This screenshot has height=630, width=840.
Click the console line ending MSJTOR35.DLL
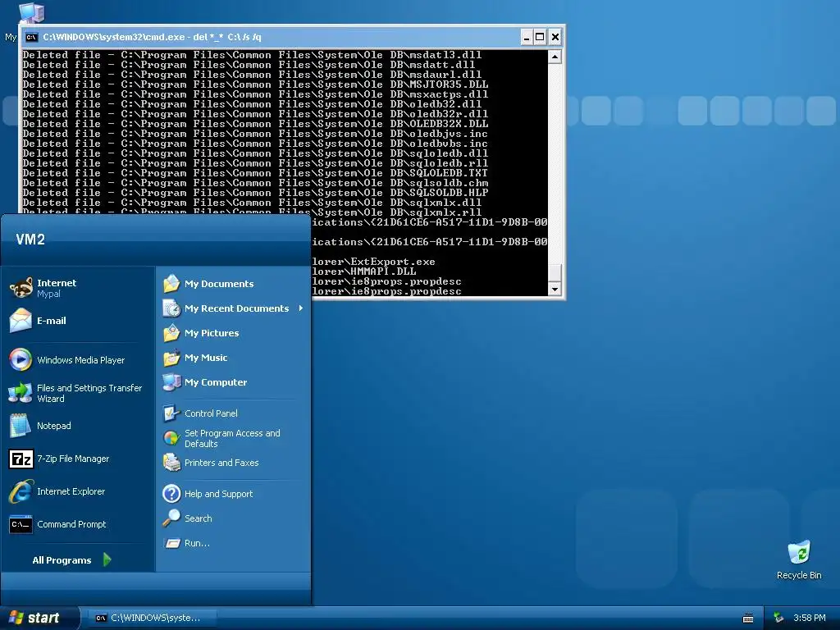coord(255,84)
